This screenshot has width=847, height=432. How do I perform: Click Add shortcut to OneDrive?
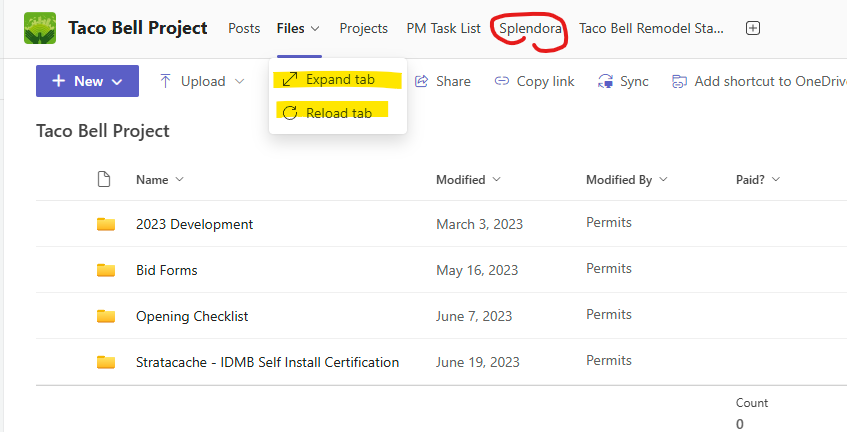pos(759,82)
